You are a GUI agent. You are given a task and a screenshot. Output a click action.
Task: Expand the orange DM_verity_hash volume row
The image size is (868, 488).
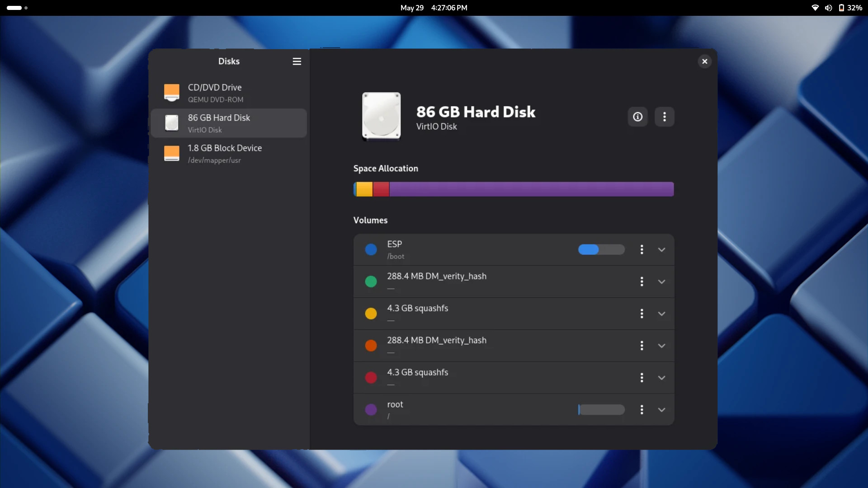(x=661, y=346)
